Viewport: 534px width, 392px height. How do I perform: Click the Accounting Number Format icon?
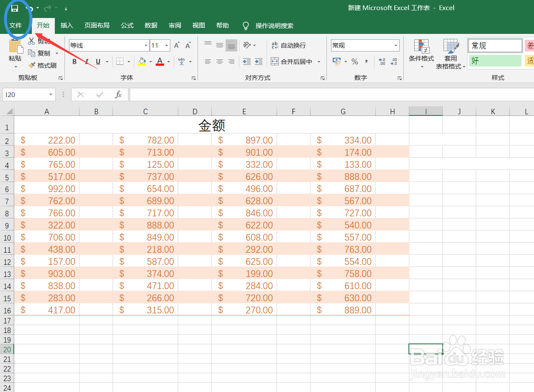click(337, 61)
